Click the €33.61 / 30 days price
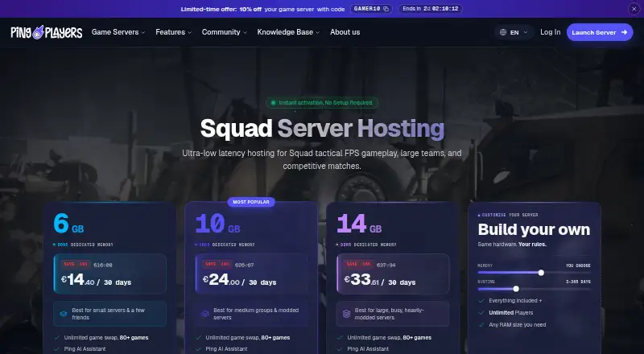This screenshot has width=644, height=354. pyautogui.click(x=380, y=280)
